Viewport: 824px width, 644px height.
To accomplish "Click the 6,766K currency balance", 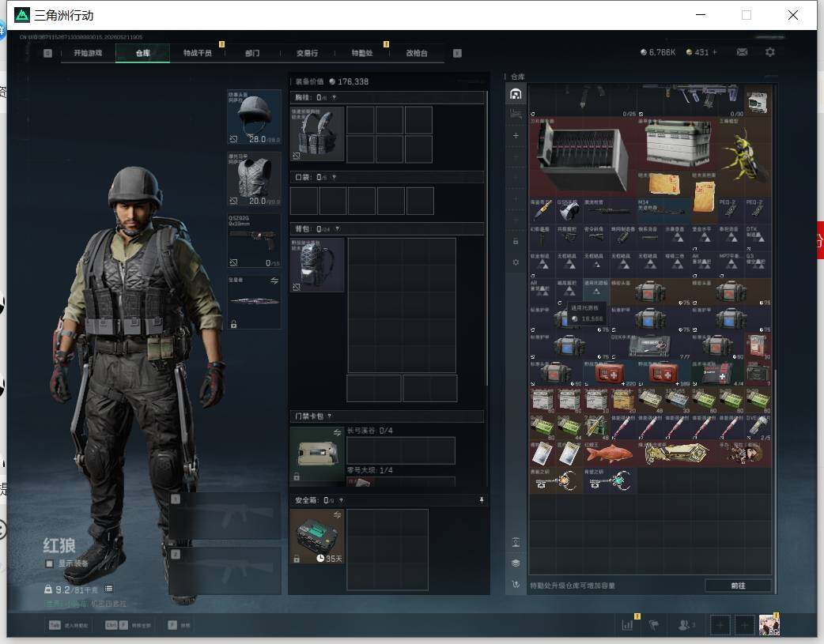I will click(657, 52).
